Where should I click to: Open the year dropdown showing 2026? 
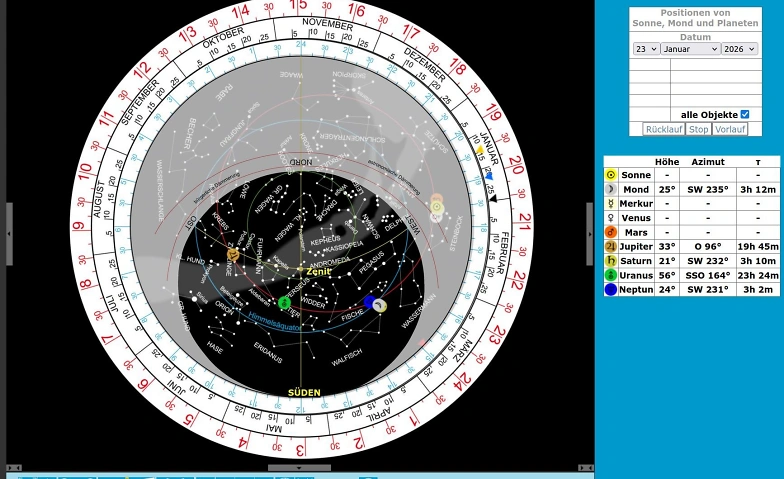tap(739, 49)
